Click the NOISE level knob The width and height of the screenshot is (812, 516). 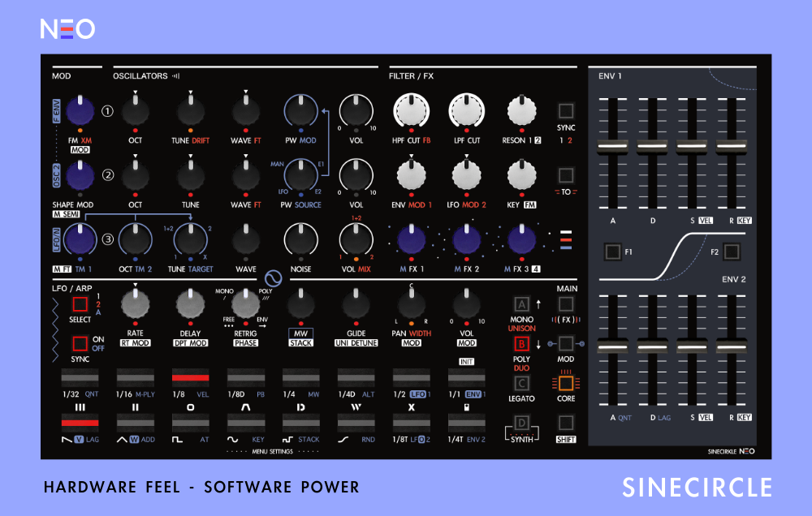coord(301,239)
